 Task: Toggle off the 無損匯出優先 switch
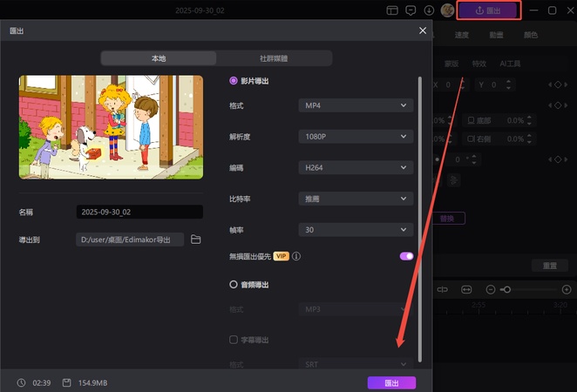click(x=407, y=256)
